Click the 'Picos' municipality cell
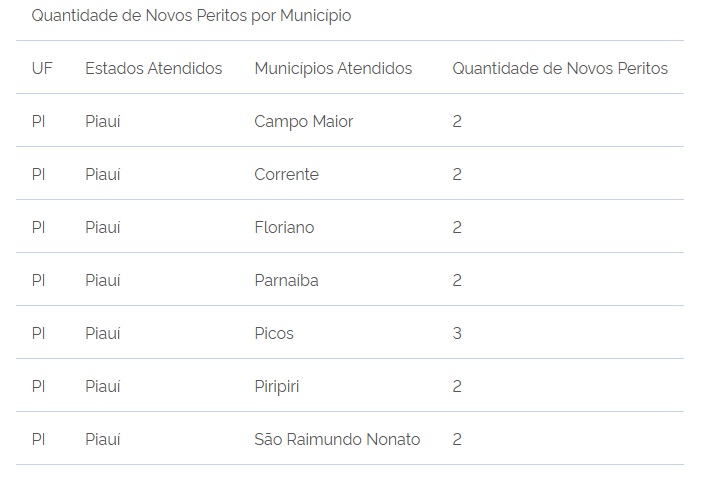The width and height of the screenshot is (720, 481). click(274, 333)
